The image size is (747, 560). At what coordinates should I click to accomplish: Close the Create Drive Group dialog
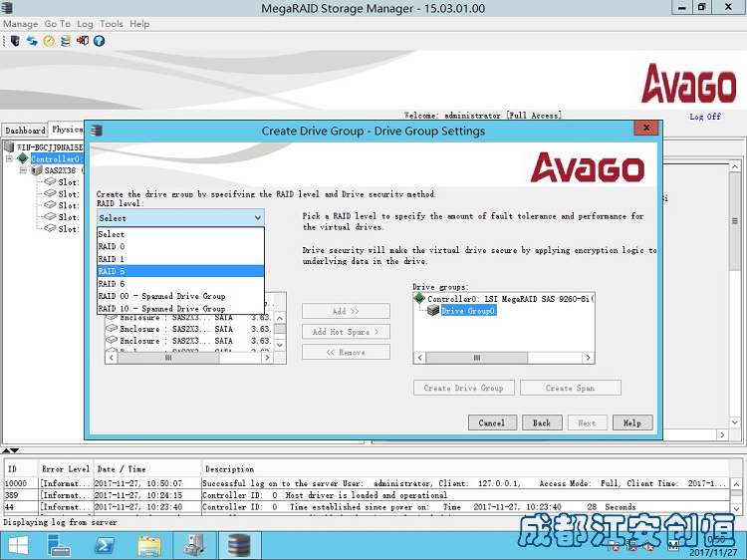click(x=646, y=128)
